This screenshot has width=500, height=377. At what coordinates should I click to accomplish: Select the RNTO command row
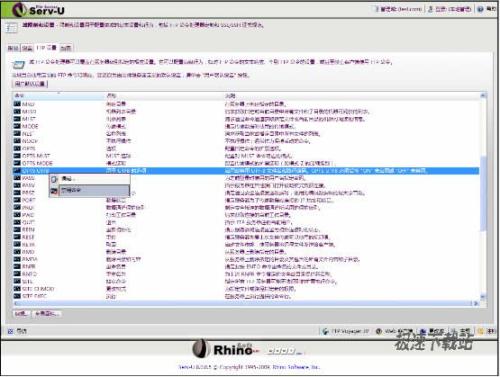coord(246,274)
